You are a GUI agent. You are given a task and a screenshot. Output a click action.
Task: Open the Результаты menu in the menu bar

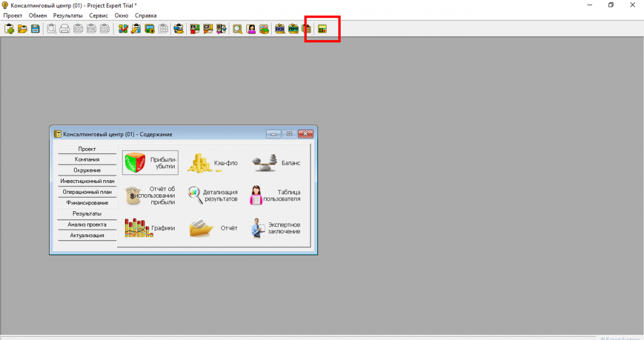coord(68,15)
